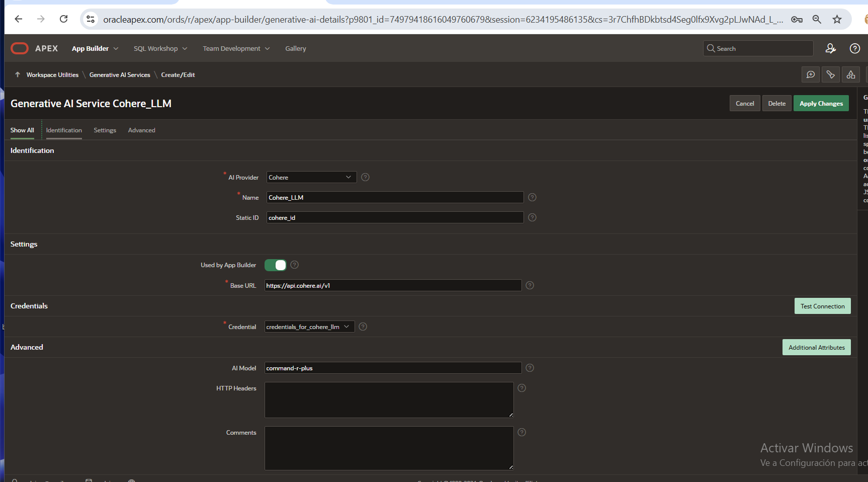Open the Credential select list

(309, 327)
